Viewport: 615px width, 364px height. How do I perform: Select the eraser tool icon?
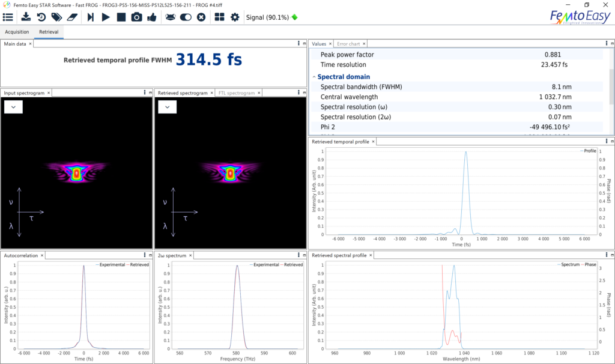click(x=73, y=17)
